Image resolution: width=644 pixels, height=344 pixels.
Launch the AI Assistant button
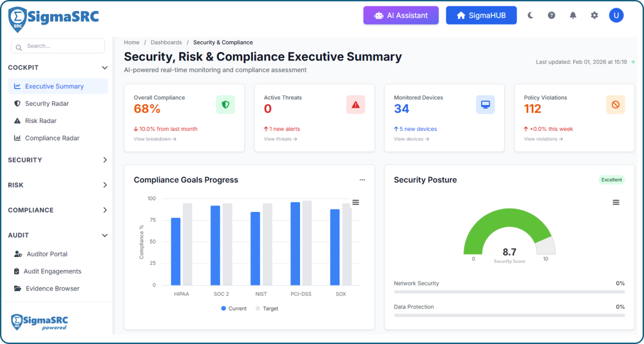pos(401,15)
